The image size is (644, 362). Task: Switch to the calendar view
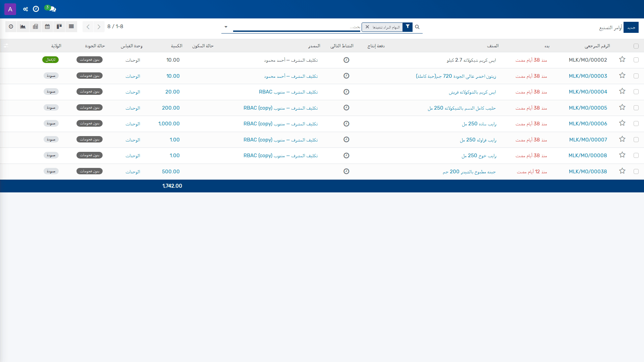pyautogui.click(x=47, y=26)
